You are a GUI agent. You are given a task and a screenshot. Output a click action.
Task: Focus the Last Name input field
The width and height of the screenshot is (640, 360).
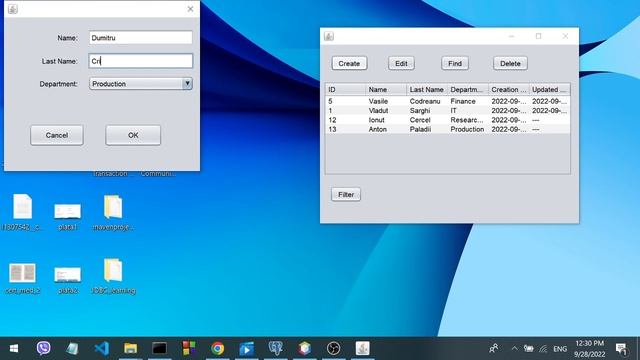pyautogui.click(x=140, y=61)
